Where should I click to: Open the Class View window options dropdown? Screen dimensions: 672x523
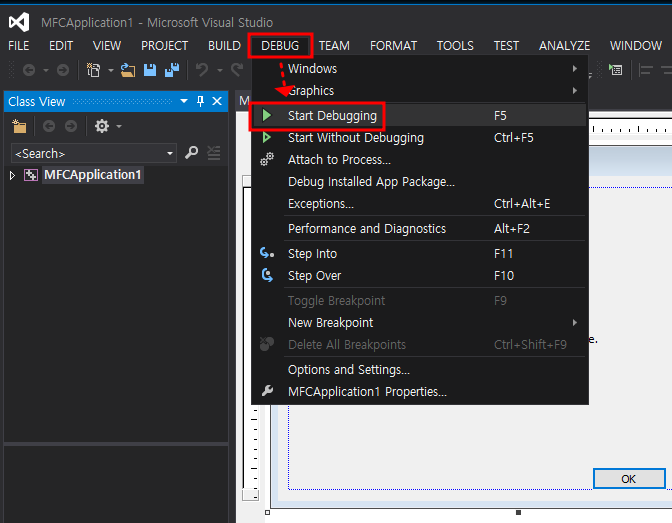[x=184, y=101]
